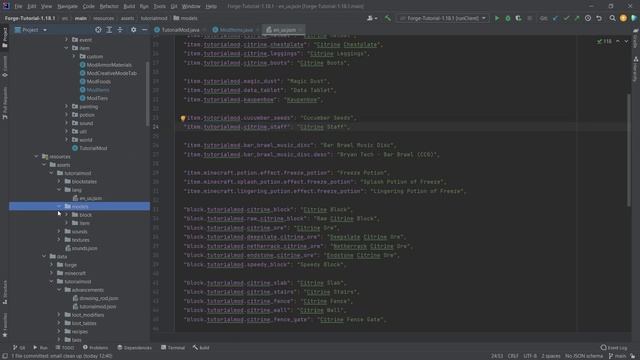Open Search Everywhere magnifier icon
The height and width of the screenshot is (360, 640).
[x=612, y=18]
